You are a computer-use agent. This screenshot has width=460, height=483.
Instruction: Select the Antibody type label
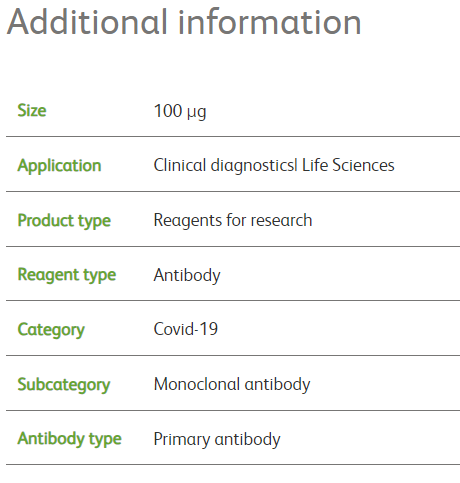(x=69, y=439)
